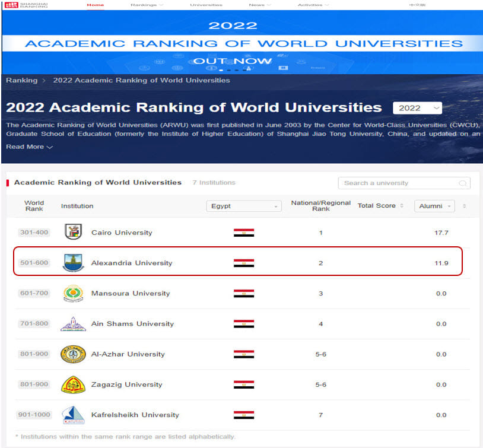Click the Mansoura University emblem

coord(73,293)
